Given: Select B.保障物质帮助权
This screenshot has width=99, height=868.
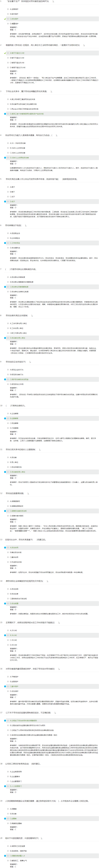Looking at the screenshot, I should [x=16, y=506].
